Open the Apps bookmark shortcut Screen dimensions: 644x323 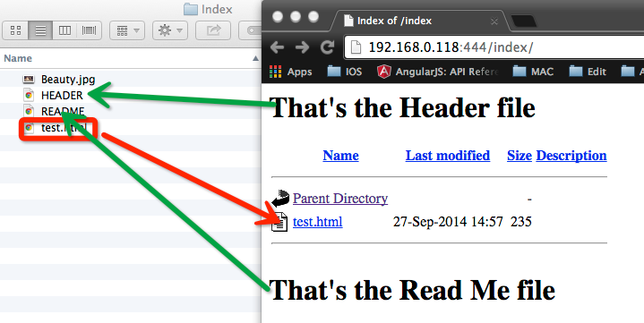pos(291,72)
